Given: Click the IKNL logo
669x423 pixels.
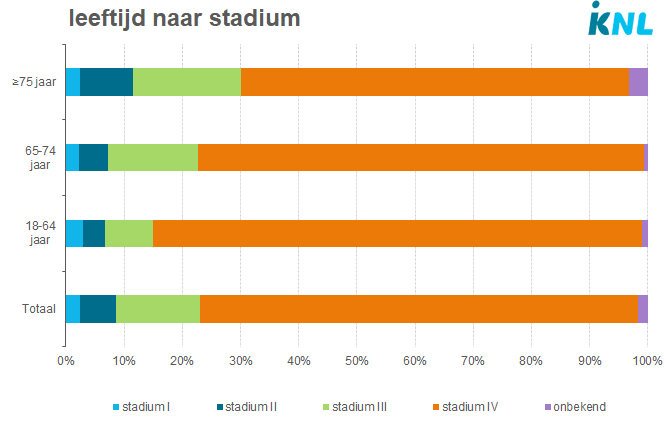Looking at the screenshot, I should pyautogui.click(x=623, y=20).
